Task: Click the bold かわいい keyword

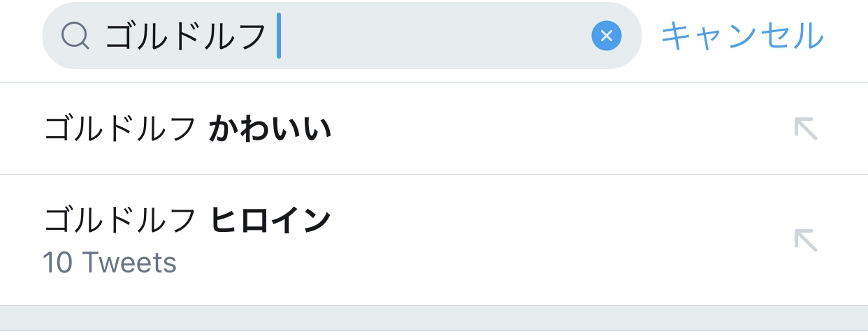Action: 270,129
